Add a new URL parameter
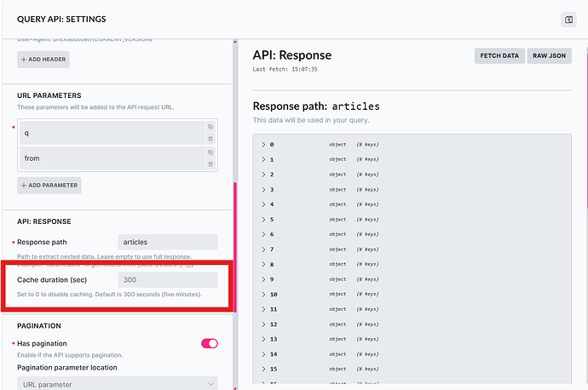 pos(49,185)
